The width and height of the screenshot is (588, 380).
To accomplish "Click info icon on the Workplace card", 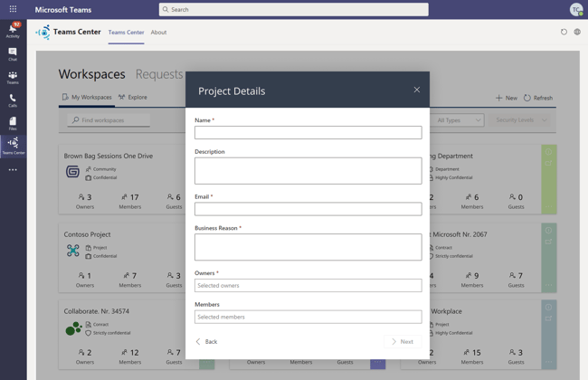I will (548, 308).
